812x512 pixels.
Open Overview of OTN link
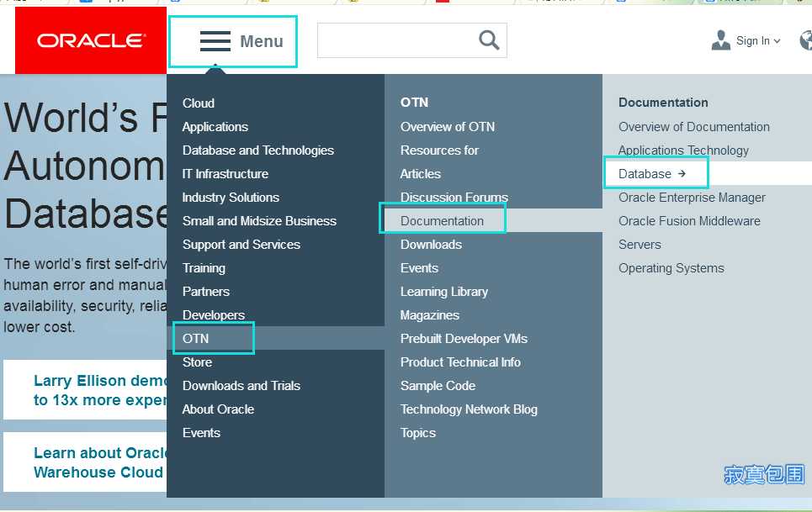(448, 127)
